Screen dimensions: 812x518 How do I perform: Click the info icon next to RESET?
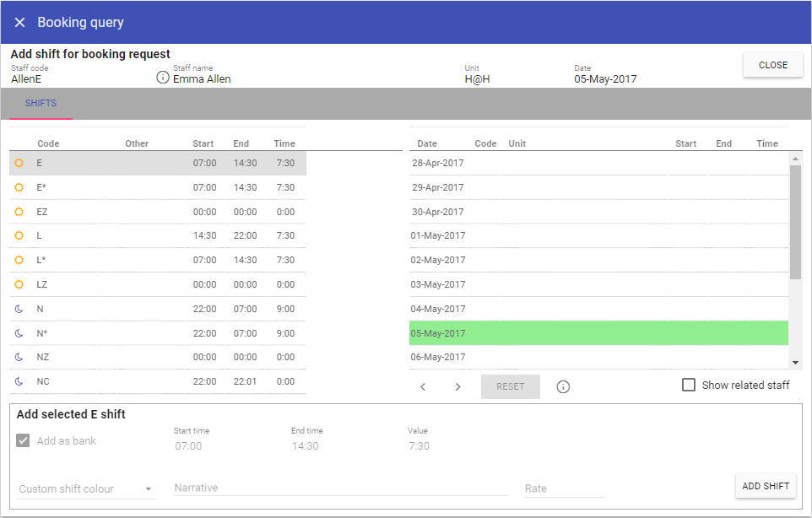click(563, 387)
